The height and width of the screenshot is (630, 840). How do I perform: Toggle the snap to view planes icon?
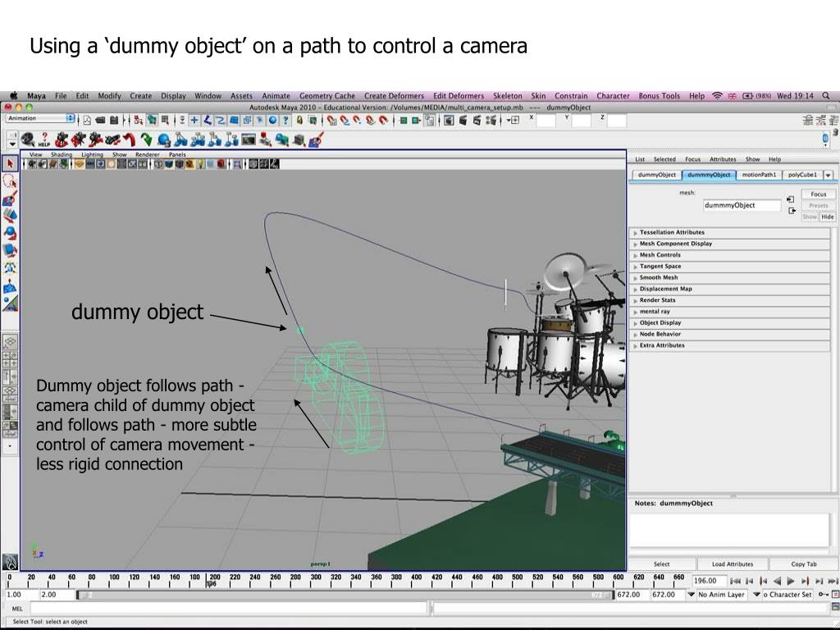371,121
